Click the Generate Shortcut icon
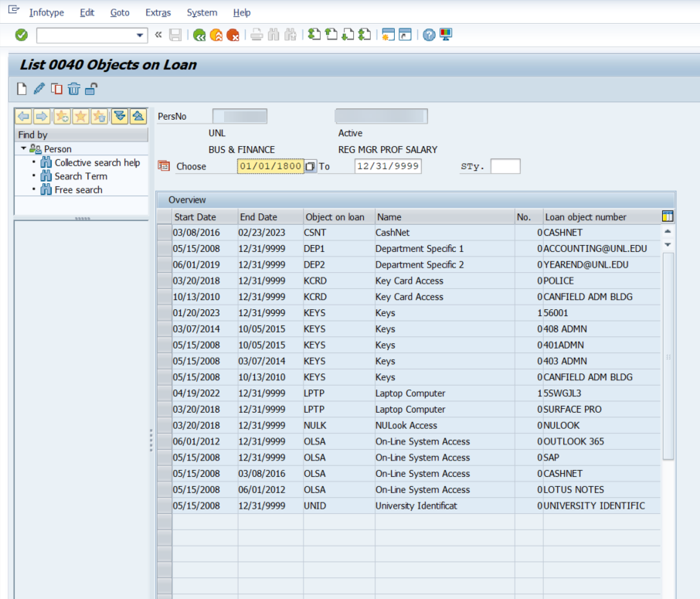The width and height of the screenshot is (700, 599). tap(405, 35)
